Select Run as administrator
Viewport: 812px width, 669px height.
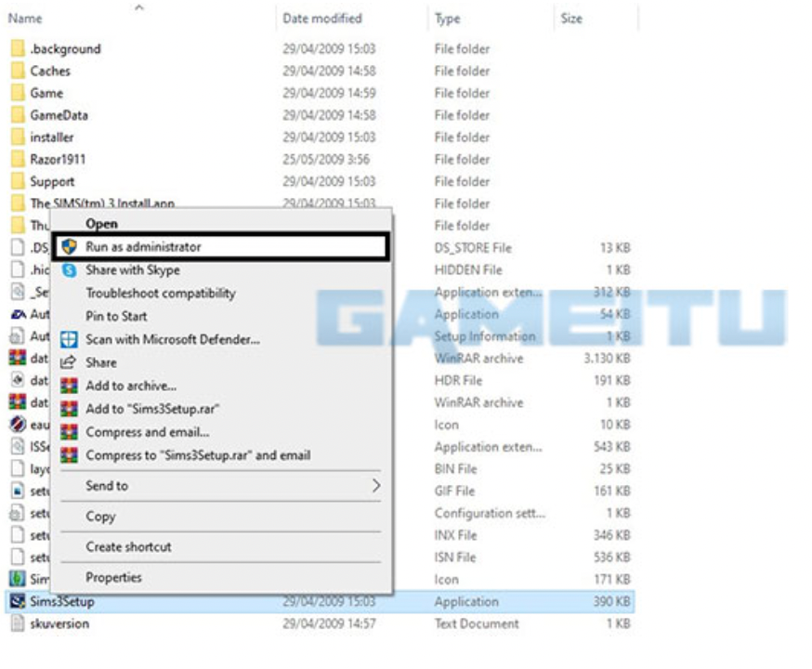221,246
